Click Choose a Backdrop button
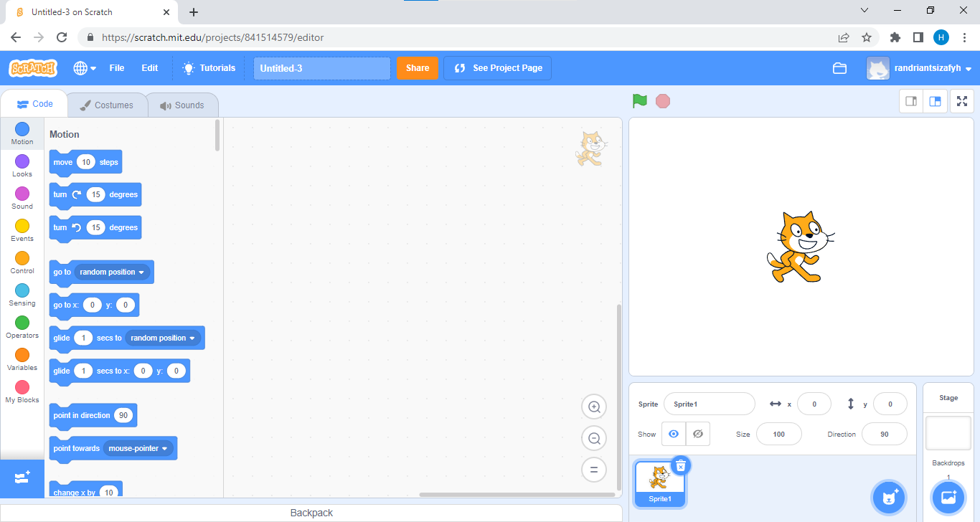 click(948, 497)
